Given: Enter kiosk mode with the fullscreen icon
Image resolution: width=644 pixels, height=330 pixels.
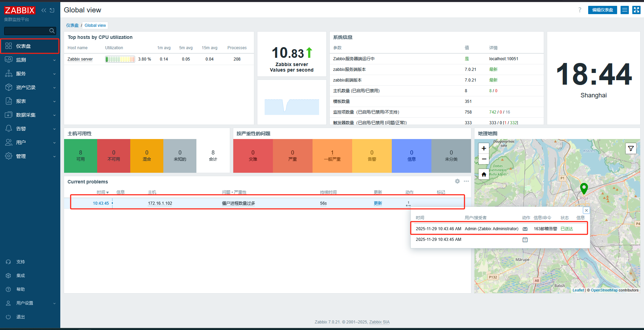Looking at the screenshot, I should pyautogui.click(x=636, y=10).
